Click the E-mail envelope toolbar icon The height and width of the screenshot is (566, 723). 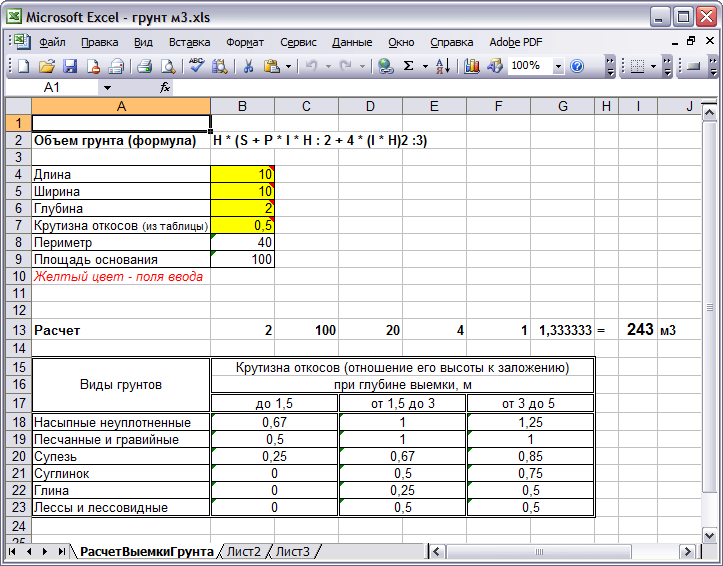(116, 66)
